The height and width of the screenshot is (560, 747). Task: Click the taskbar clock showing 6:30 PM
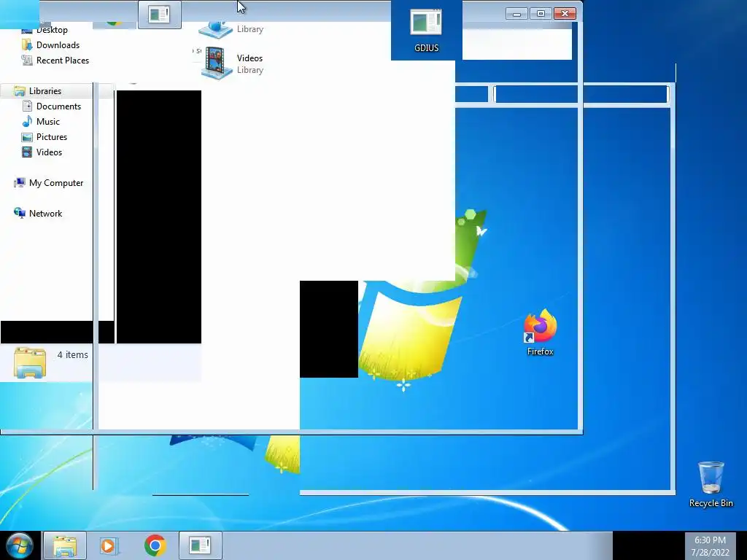(x=711, y=546)
